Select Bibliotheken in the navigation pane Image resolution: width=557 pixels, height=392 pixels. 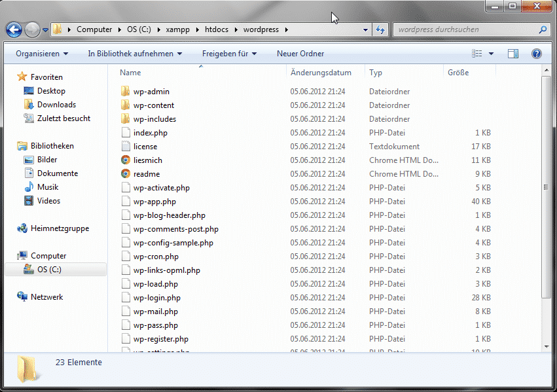52,146
